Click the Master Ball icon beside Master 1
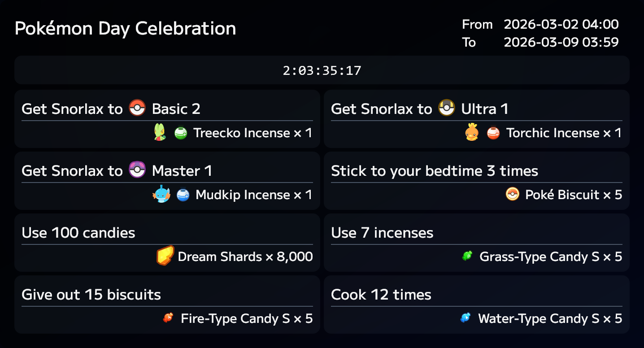 pos(137,170)
